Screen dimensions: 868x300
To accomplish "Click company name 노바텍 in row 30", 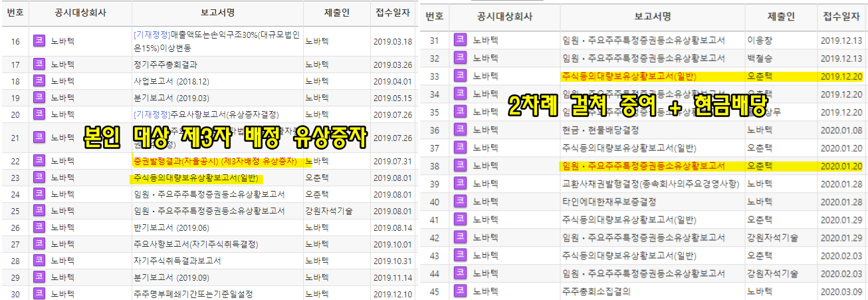I will coord(64,294).
